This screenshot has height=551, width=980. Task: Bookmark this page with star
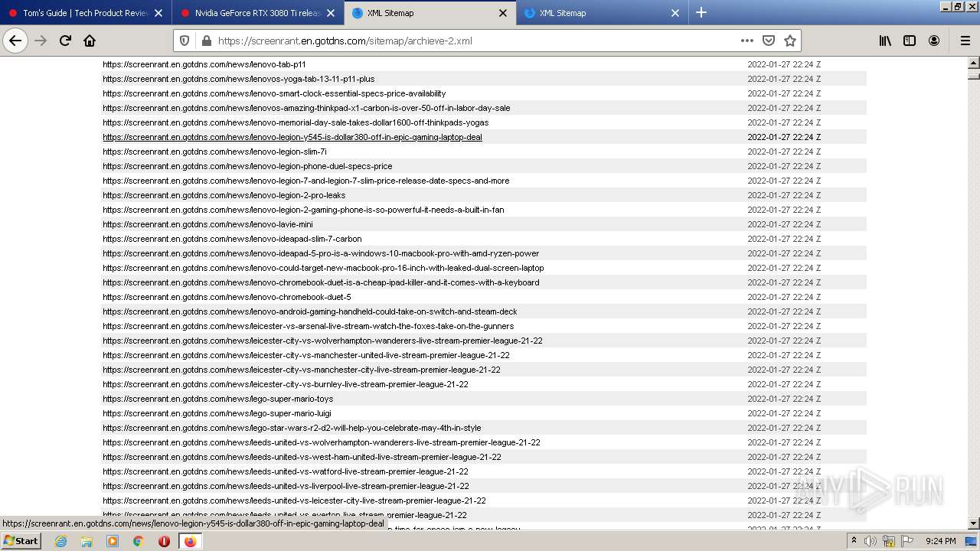pyautogui.click(x=790, y=41)
